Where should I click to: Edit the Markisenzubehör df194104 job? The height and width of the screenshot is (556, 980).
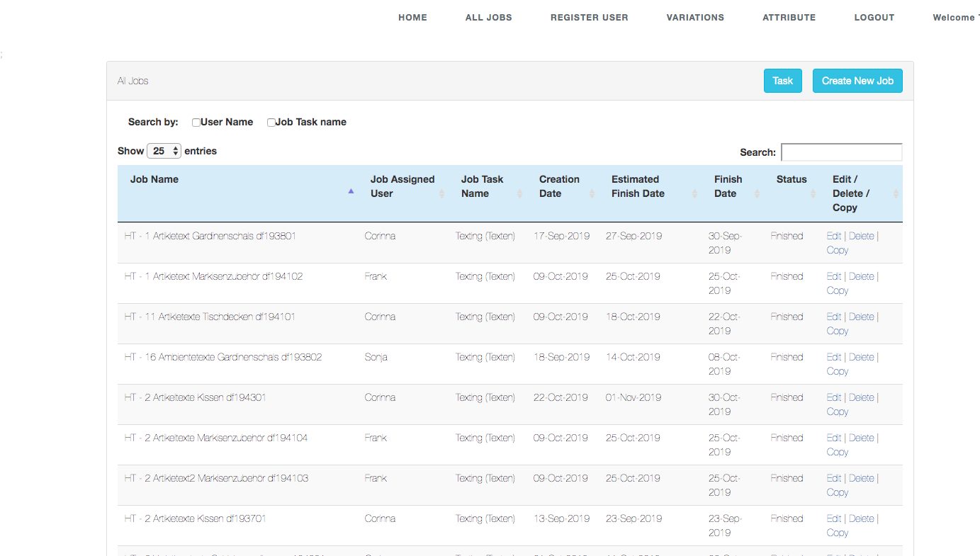click(834, 438)
